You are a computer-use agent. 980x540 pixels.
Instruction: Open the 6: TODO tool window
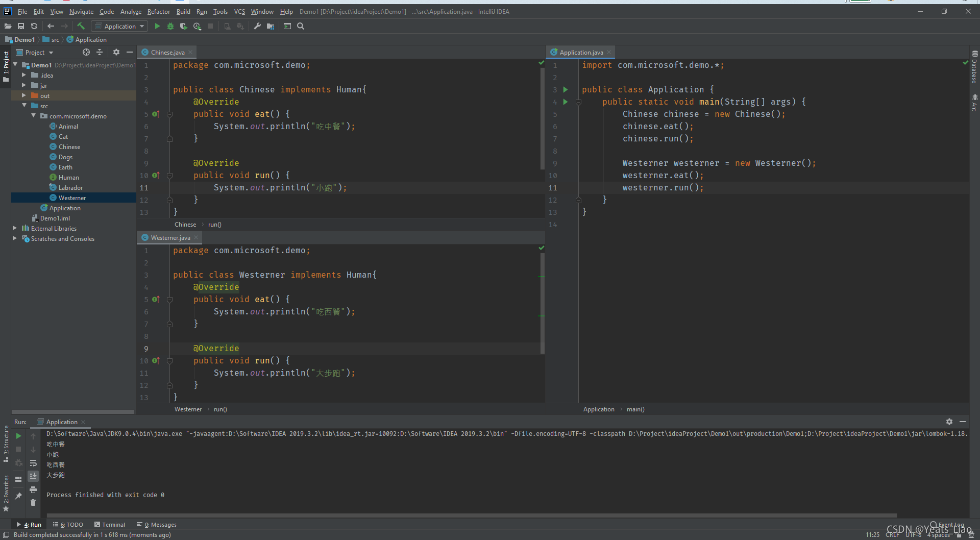(x=68, y=524)
